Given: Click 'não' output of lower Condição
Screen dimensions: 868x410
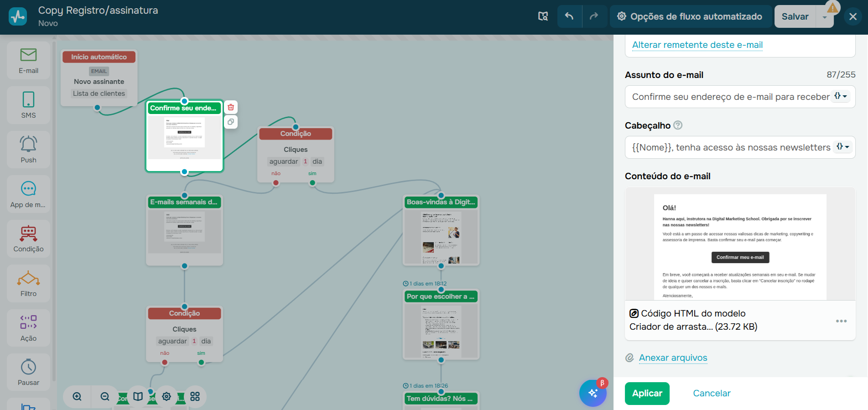Looking at the screenshot, I should coord(165,362).
